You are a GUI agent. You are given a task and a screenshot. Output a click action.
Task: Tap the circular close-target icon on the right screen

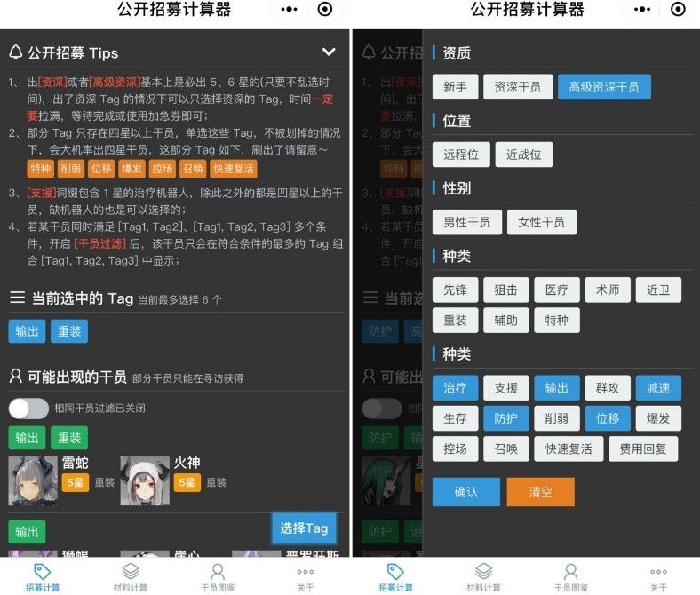(678, 10)
